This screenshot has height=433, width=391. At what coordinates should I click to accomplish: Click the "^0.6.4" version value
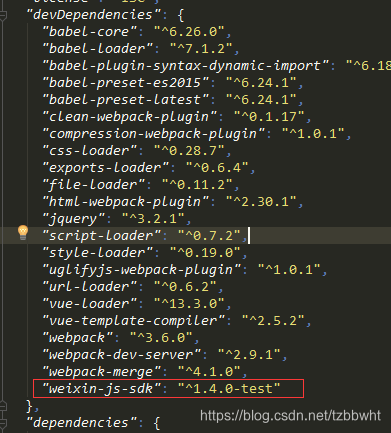point(218,168)
